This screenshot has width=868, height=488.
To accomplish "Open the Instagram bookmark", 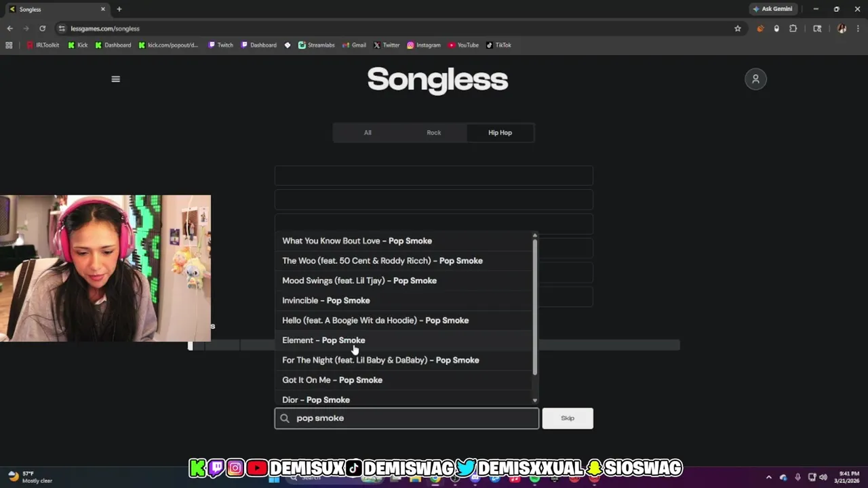I will [x=424, y=45].
